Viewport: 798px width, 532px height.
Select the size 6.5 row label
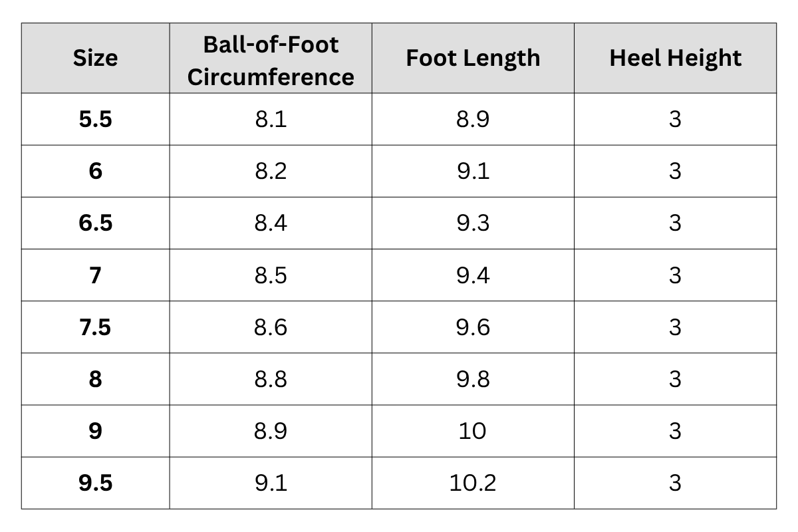tap(95, 223)
